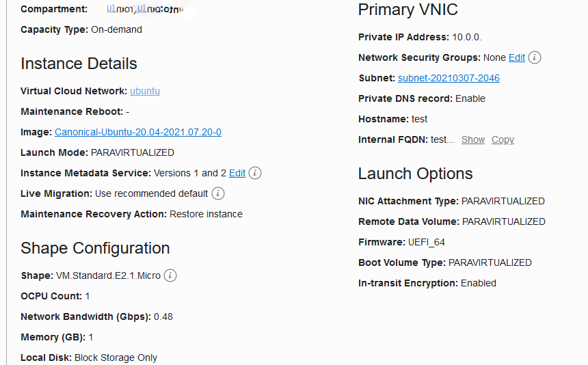Select Remote Data Volume value PARAVIRTUALIZED
Viewport: 588px width, 365px height.
504,222
